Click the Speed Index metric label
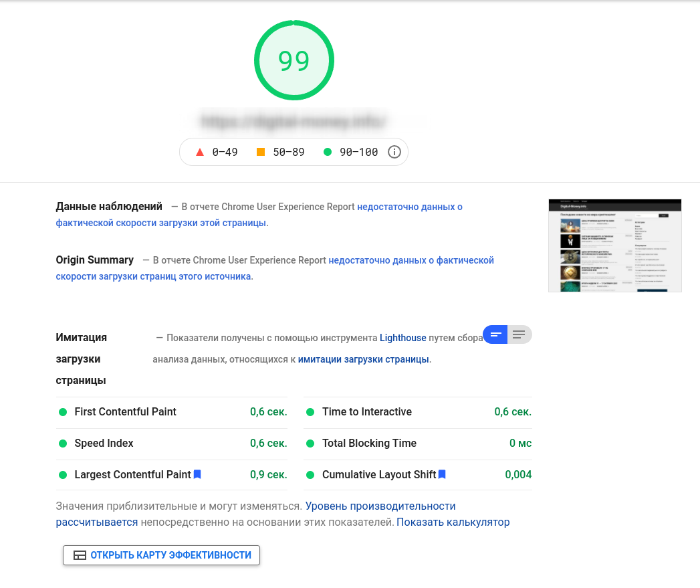 (104, 444)
